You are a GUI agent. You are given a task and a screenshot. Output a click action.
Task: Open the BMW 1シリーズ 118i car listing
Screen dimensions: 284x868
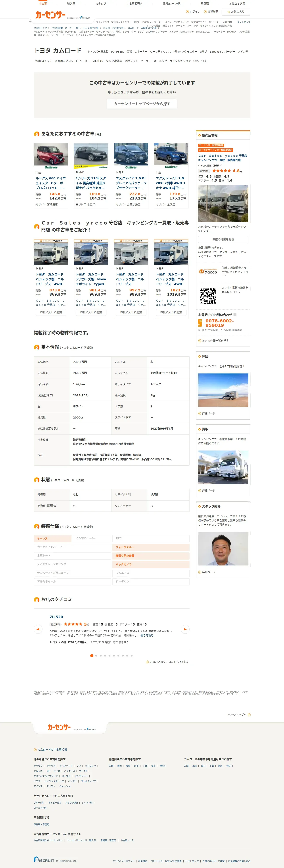click(x=91, y=183)
